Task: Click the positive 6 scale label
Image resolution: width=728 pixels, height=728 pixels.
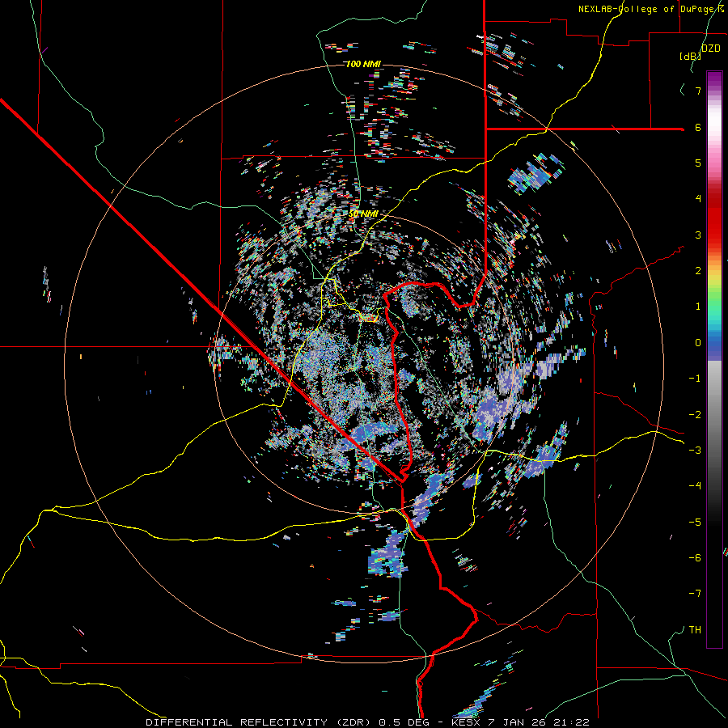Action: (698, 127)
